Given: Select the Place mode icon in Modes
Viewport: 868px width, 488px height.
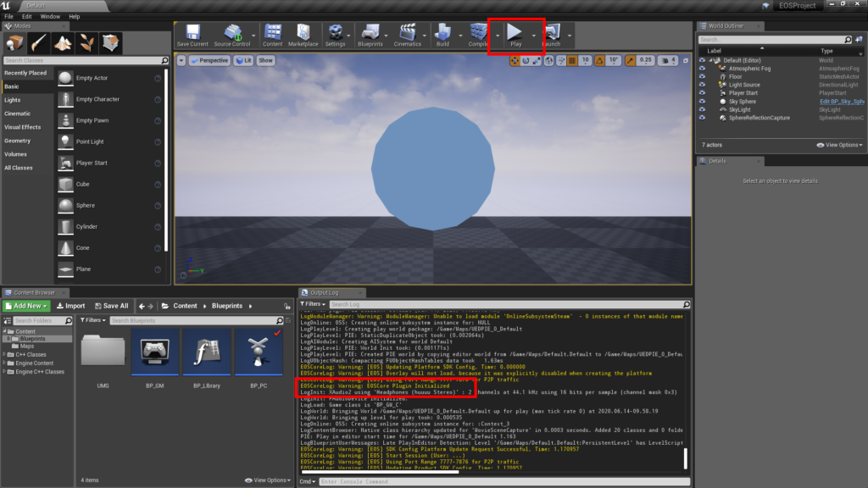Looking at the screenshot, I should [14, 42].
